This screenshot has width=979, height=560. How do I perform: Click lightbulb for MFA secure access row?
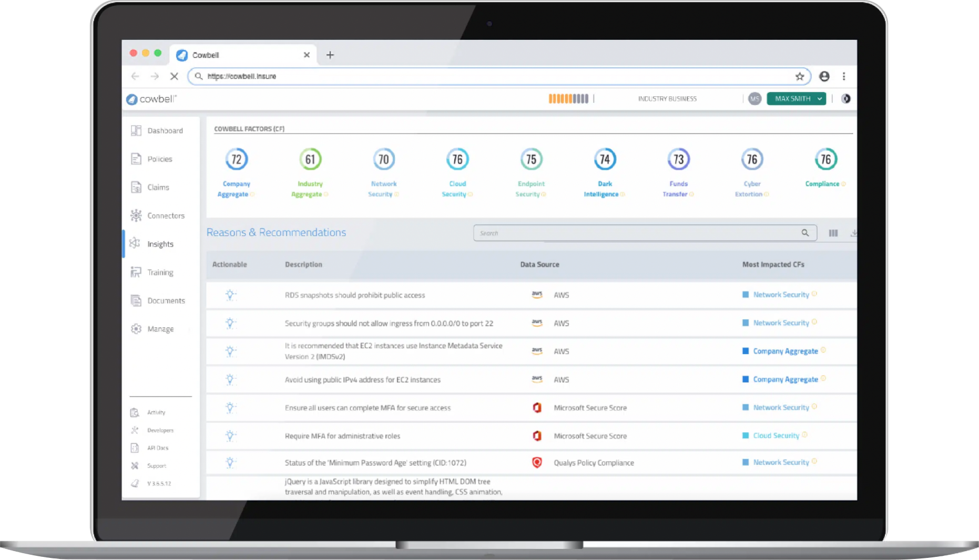230,408
